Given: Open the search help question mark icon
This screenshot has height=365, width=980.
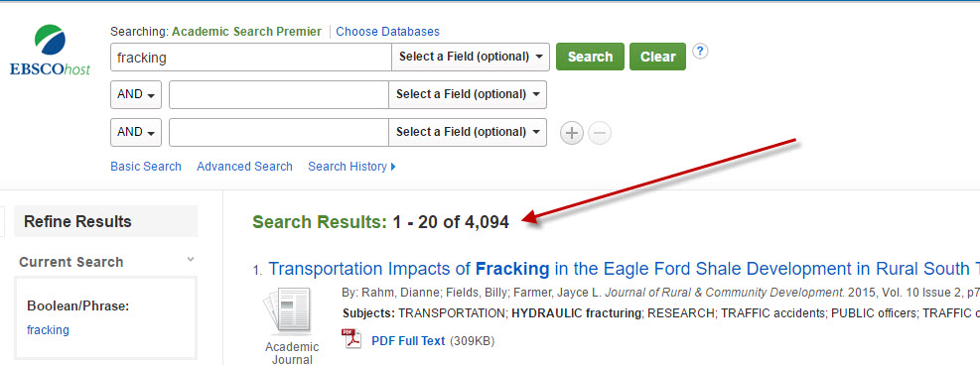Looking at the screenshot, I should 700,52.
